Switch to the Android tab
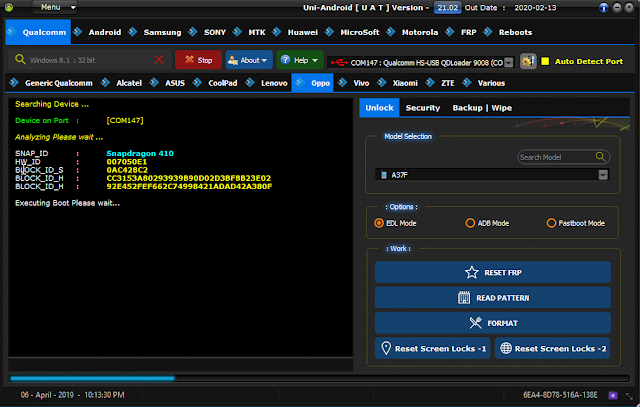Image resolution: width=640 pixels, height=407 pixels. (x=104, y=32)
